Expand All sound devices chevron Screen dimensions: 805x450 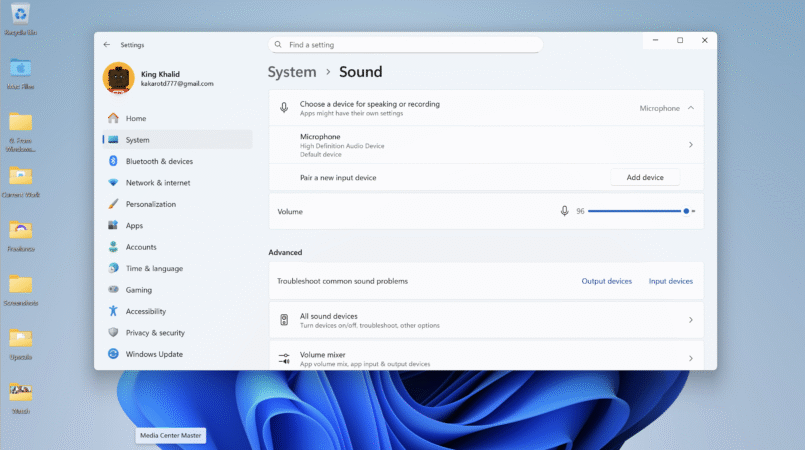[x=691, y=320]
